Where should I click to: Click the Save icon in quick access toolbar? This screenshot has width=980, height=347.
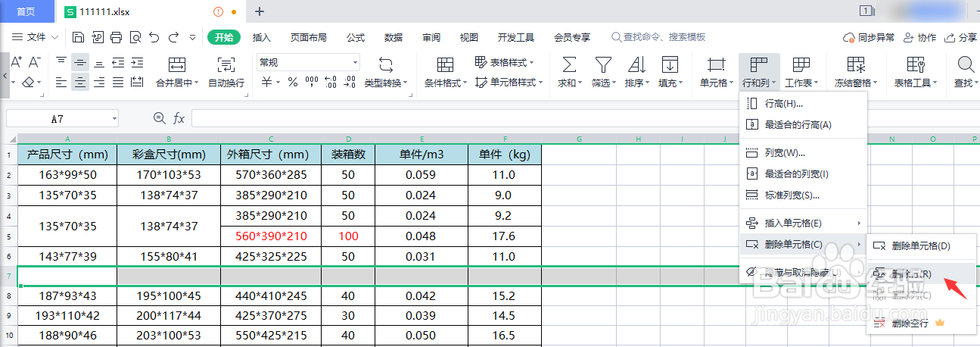click(78, 37)
